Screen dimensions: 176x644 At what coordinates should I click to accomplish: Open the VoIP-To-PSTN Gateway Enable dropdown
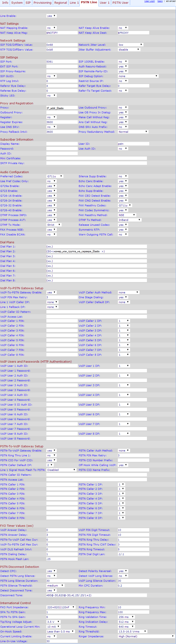click(51, 292)
